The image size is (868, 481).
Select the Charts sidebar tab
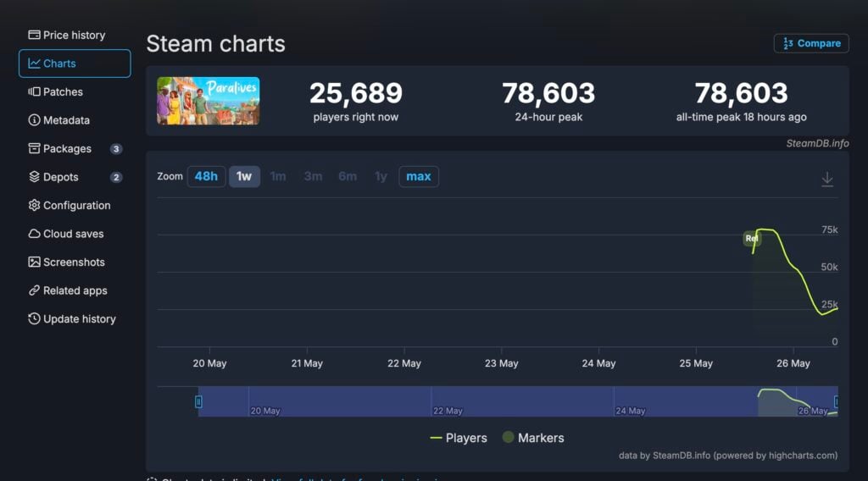click(x=75, y=64)
